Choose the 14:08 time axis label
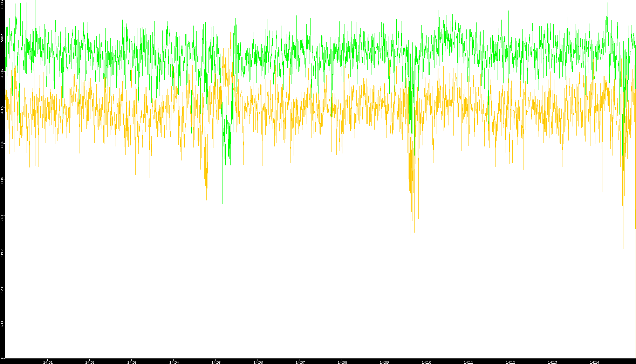 tap(342, 362)
